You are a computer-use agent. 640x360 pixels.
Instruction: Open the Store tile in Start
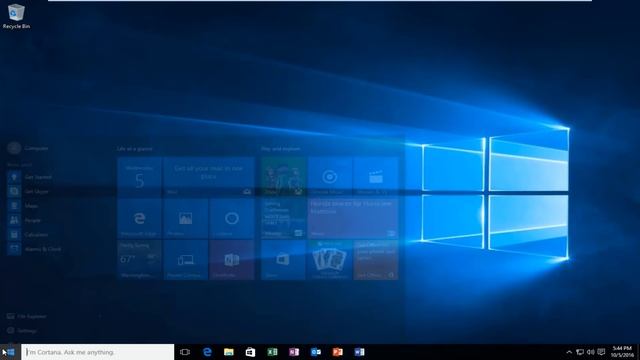point(283,260)
